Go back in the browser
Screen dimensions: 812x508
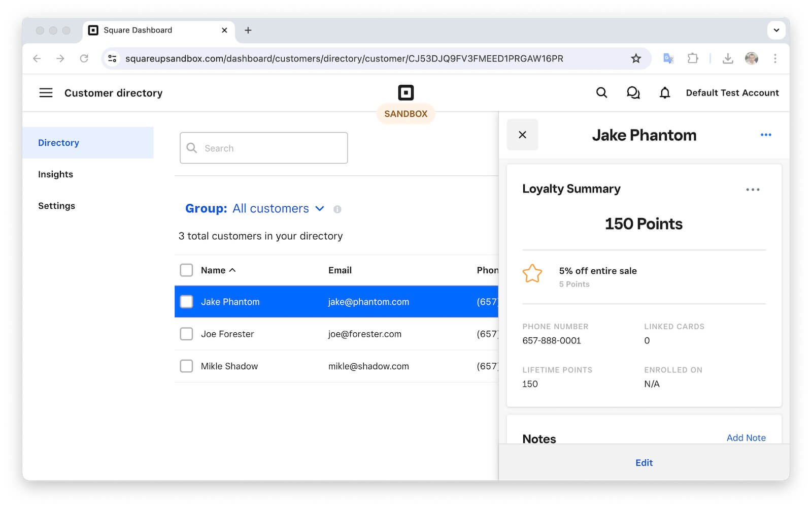37,58
